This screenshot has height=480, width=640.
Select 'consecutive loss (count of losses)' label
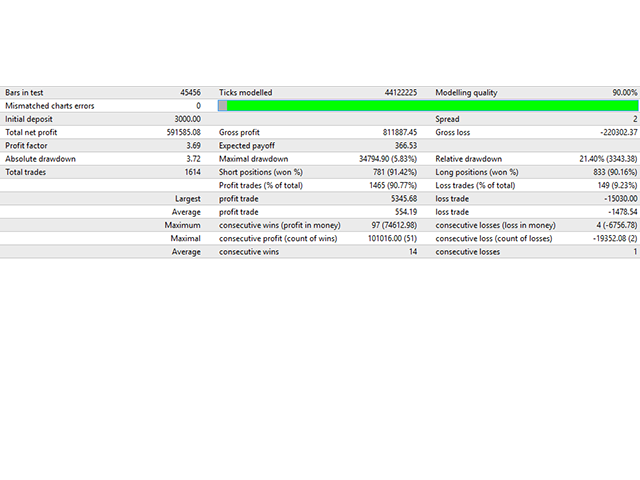tap(494, 238)
